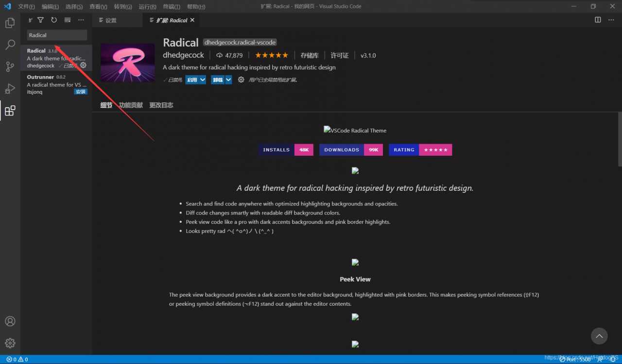Select the 扩展: Radical editor tab

click(172, 20)
